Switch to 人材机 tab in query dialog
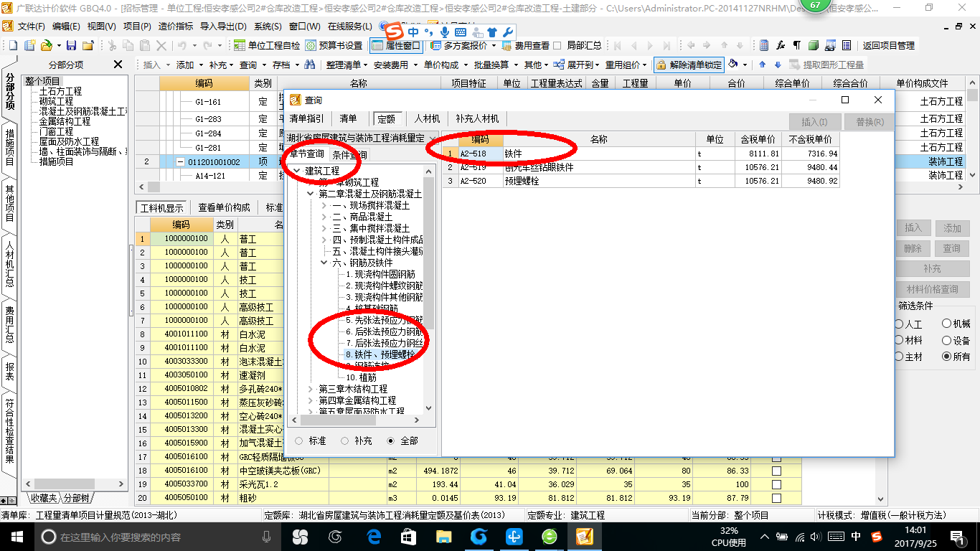 click(428, 119)
